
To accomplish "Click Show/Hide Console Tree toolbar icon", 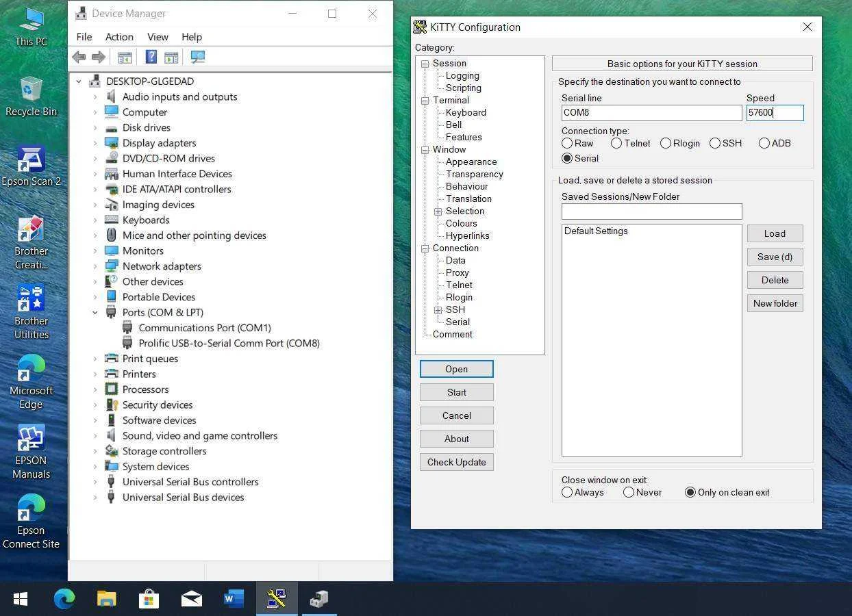I will click(125, 57).
